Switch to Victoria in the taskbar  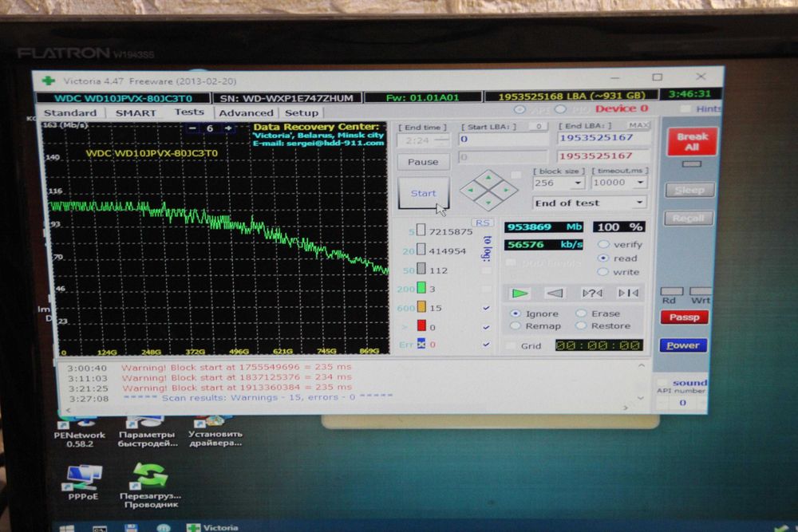[x=213, y=527]
